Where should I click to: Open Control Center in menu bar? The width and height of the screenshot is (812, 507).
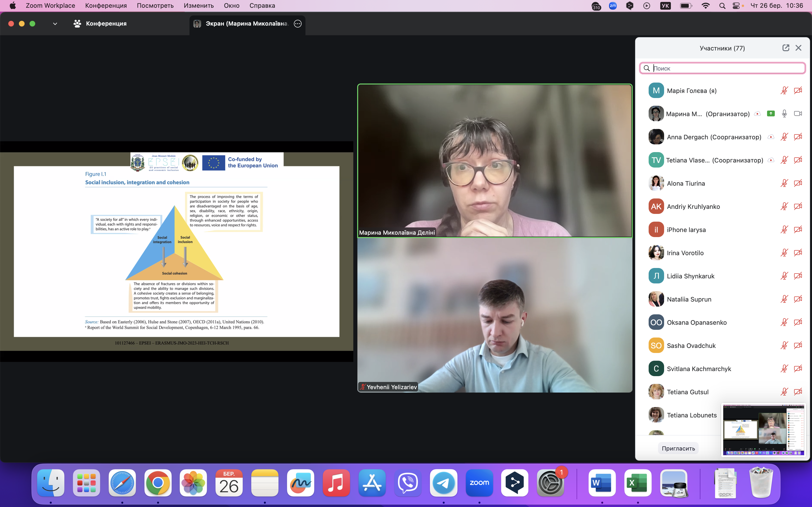(x=736, y=6)
